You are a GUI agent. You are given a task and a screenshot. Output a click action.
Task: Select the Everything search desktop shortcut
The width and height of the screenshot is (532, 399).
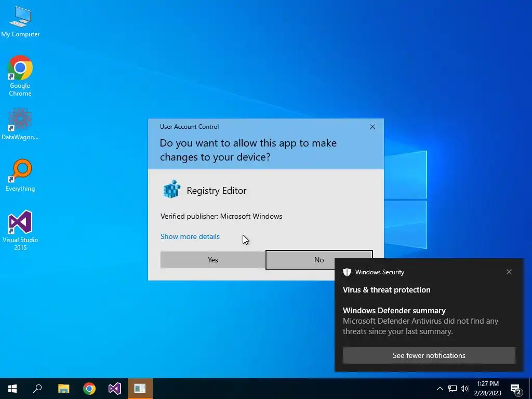coord(20,176)
